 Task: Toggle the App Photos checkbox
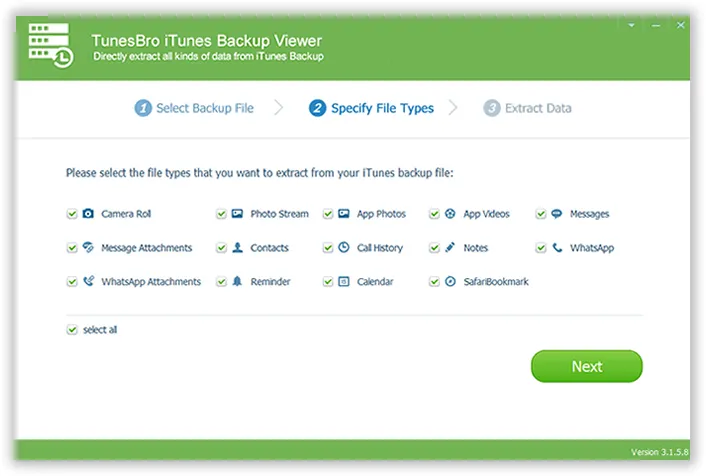(328, 214)
